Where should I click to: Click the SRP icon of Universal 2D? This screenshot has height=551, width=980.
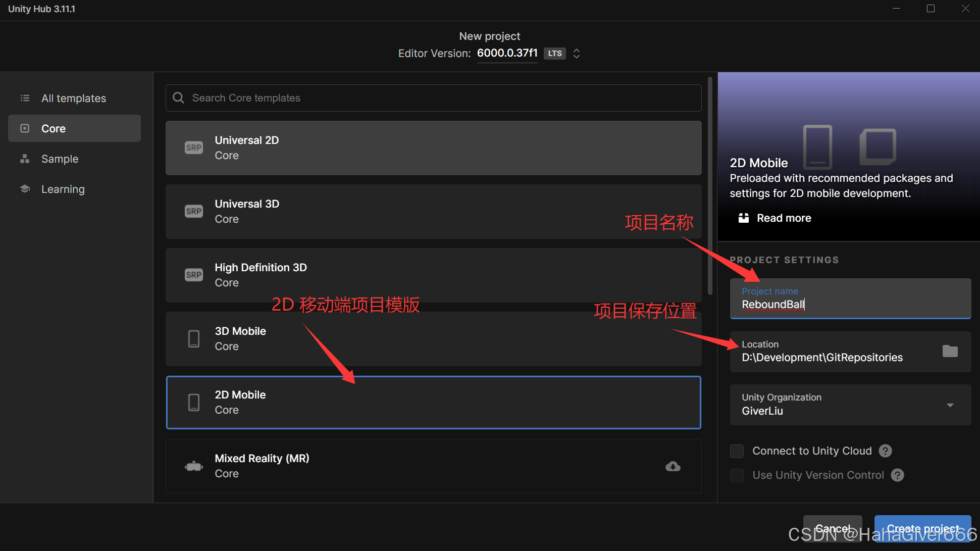[194, 147]
